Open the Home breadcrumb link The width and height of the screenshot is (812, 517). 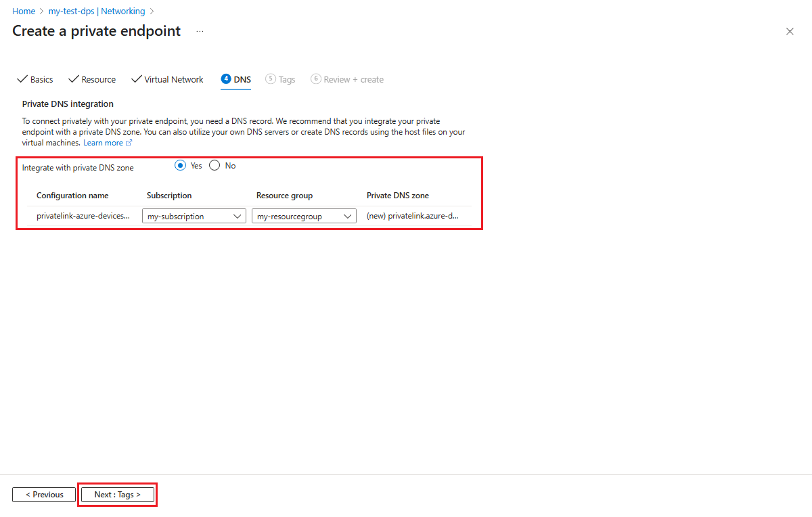pyautogui.click(x=24, y=11)
